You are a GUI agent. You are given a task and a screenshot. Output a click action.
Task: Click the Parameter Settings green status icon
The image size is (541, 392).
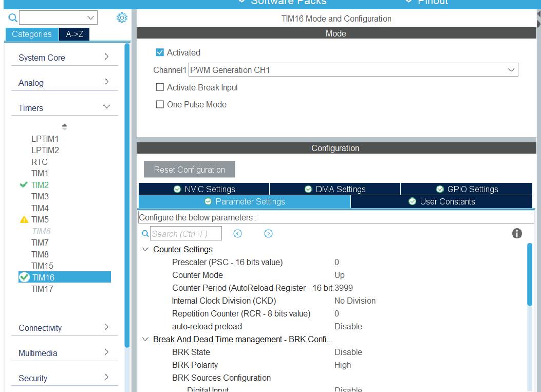point(208,201)
